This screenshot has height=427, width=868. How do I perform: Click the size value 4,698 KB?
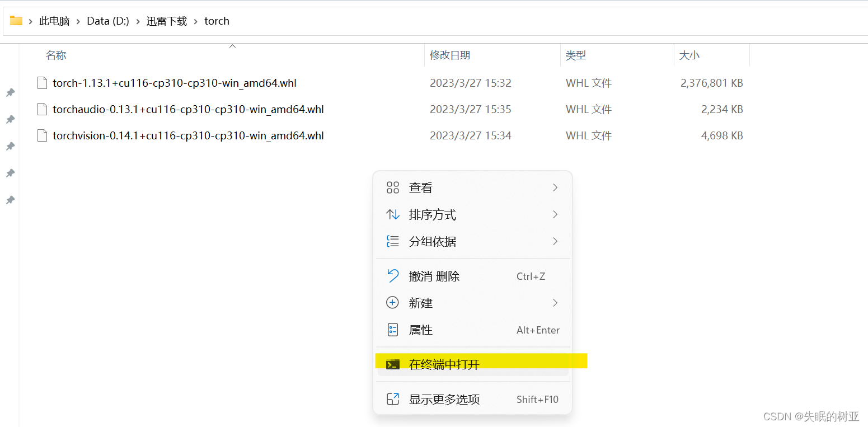tap(722, 135)
